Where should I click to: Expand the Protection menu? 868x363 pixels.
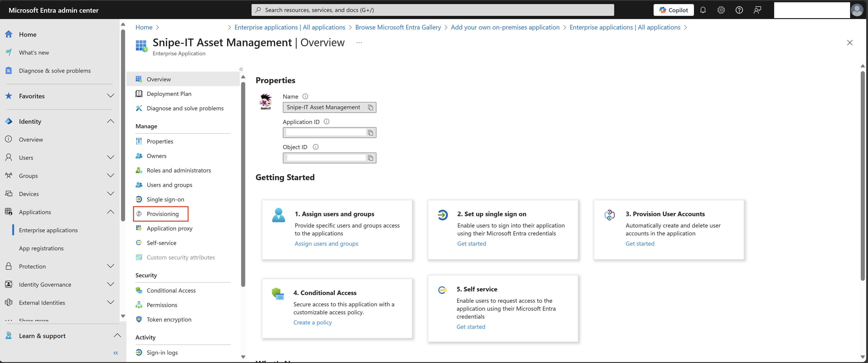(x=110, y=266)
